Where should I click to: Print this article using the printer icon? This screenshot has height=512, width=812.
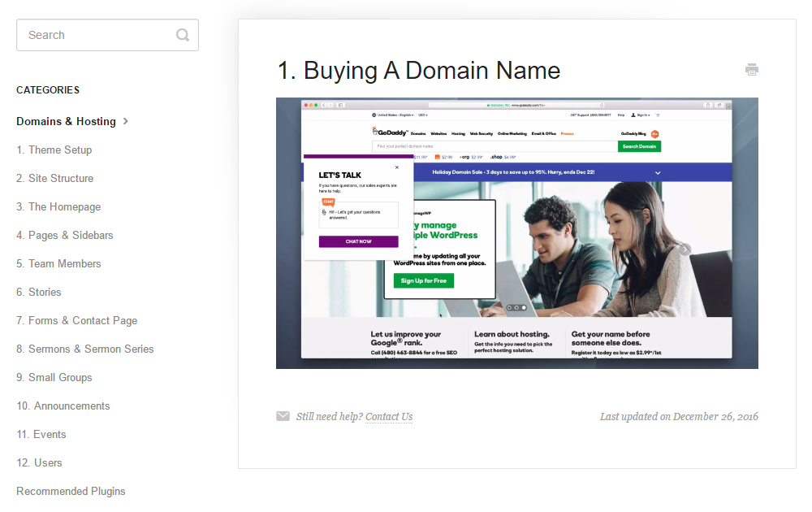coord(752,69)
